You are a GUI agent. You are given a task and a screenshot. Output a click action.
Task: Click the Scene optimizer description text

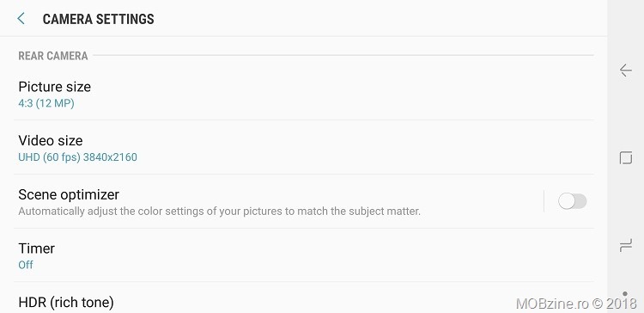click(x=219, y=212)
